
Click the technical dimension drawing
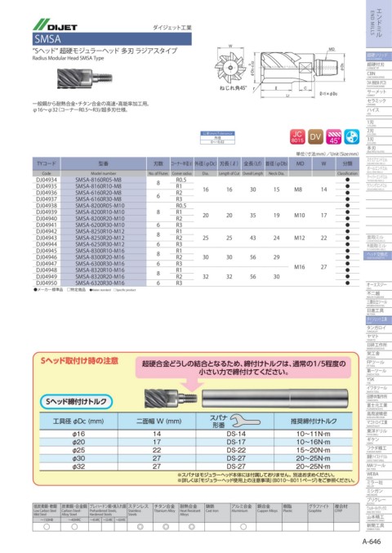pos(278,73)
